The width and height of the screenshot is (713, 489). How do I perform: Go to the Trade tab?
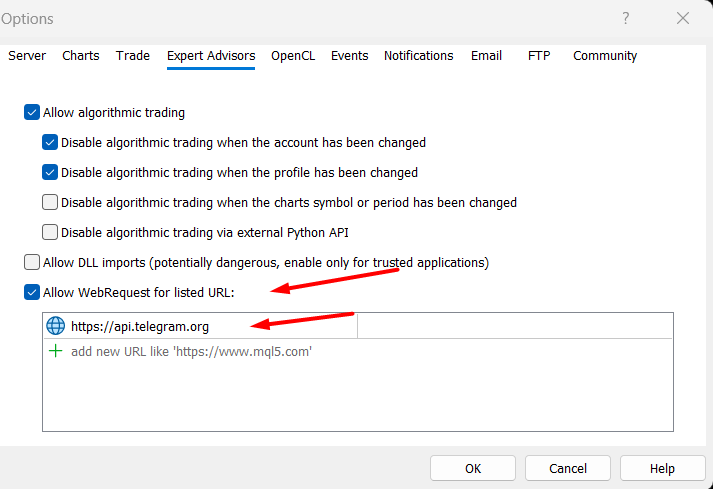133,56
